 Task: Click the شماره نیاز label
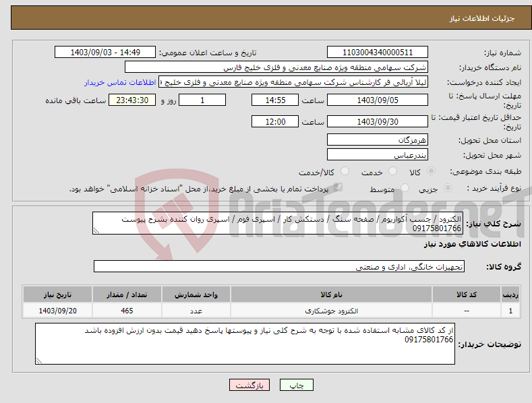pos(502,53)
